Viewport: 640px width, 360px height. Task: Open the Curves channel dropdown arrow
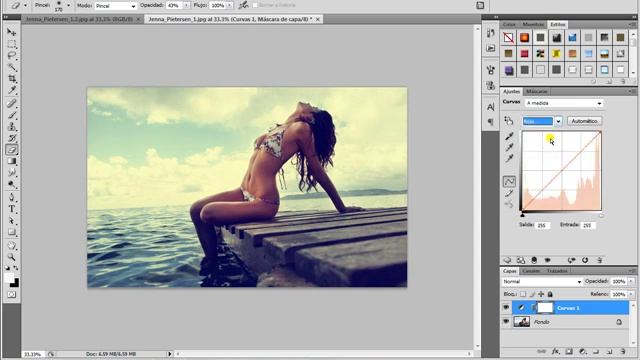tap(558, 121)
